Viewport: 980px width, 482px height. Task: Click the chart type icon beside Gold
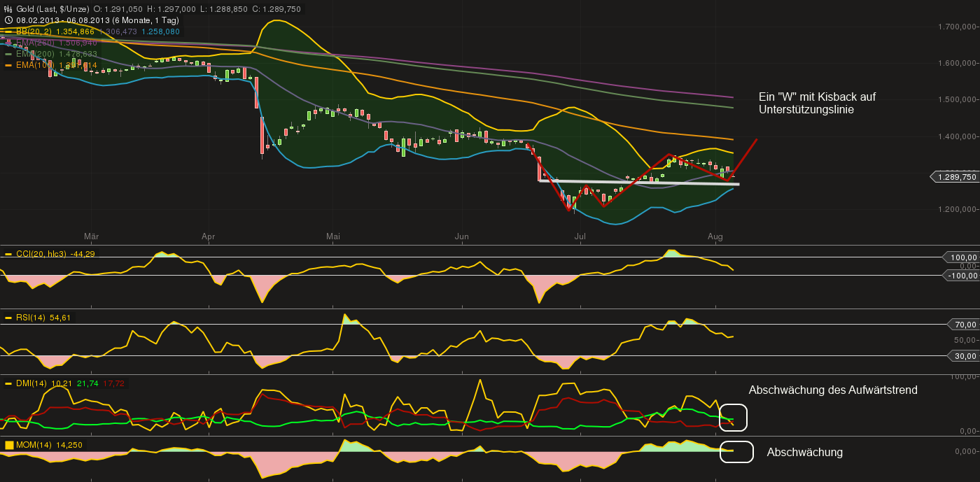8,9
